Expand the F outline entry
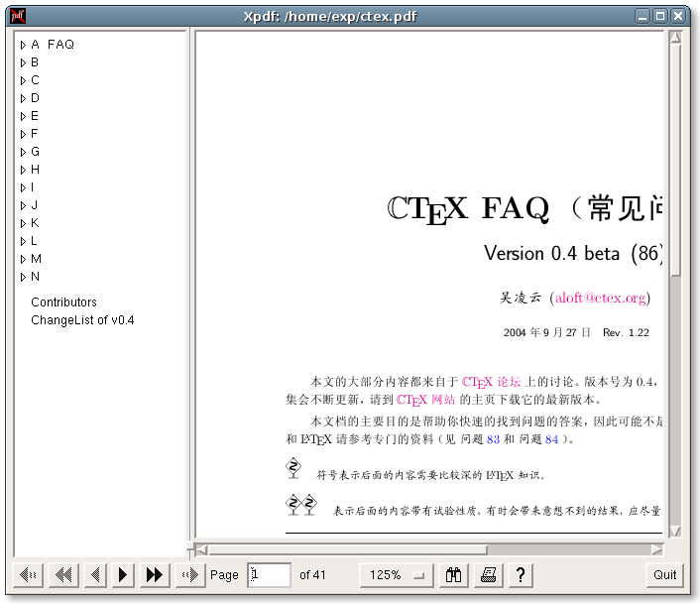 click(23, 134)
